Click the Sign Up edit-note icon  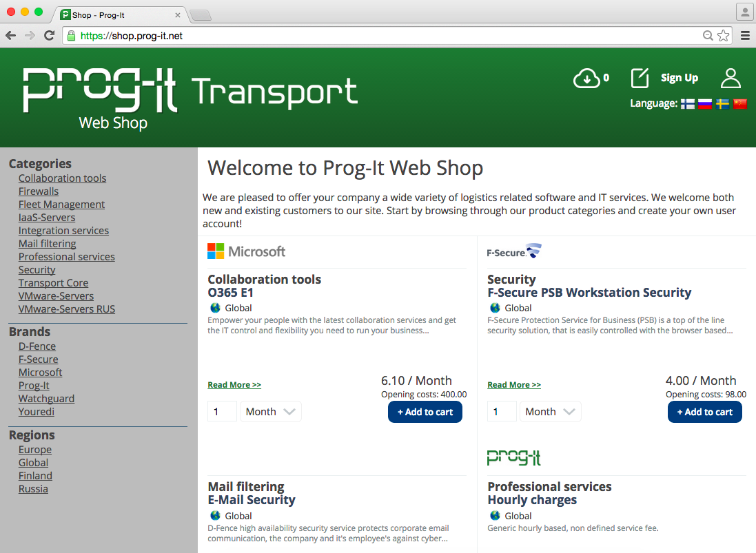pyautogui.click(x=640, y=78)
